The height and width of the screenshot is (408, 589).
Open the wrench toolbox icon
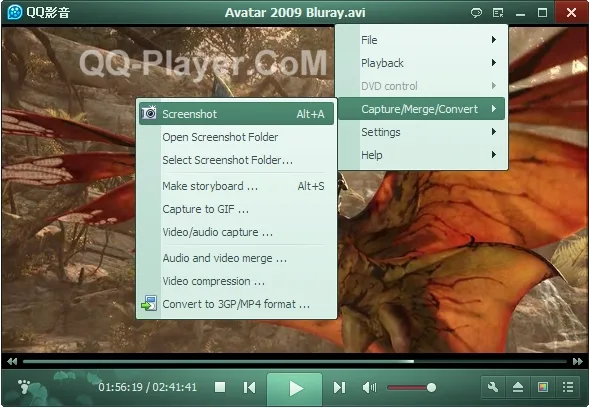pos(493,387)
